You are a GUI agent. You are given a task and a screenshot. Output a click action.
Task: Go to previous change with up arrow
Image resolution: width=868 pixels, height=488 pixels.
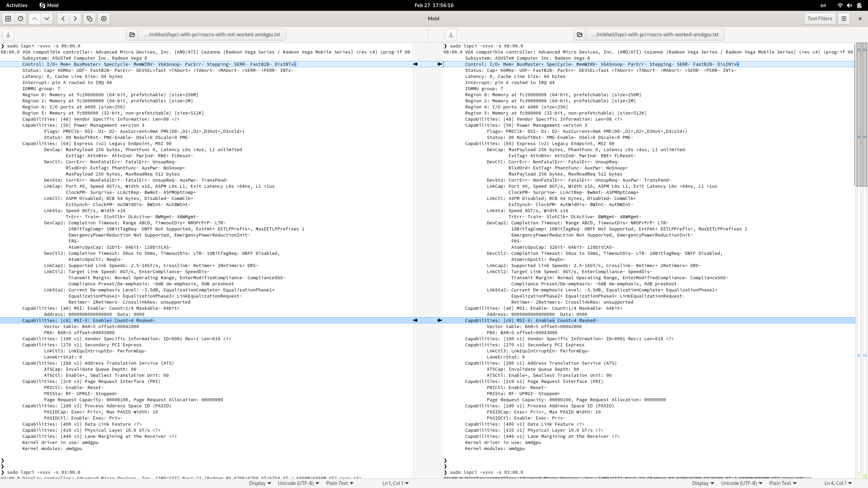click(x=35, y=19)
